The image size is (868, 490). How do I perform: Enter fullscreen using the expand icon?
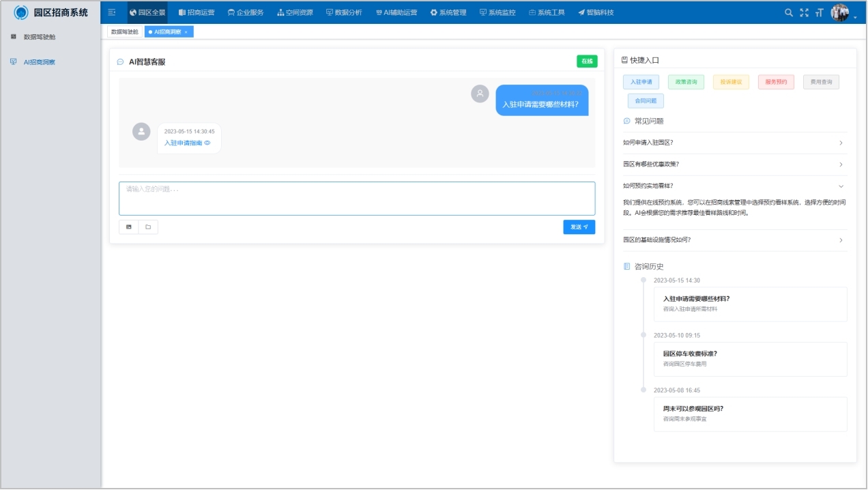click(x=805, y=11)
